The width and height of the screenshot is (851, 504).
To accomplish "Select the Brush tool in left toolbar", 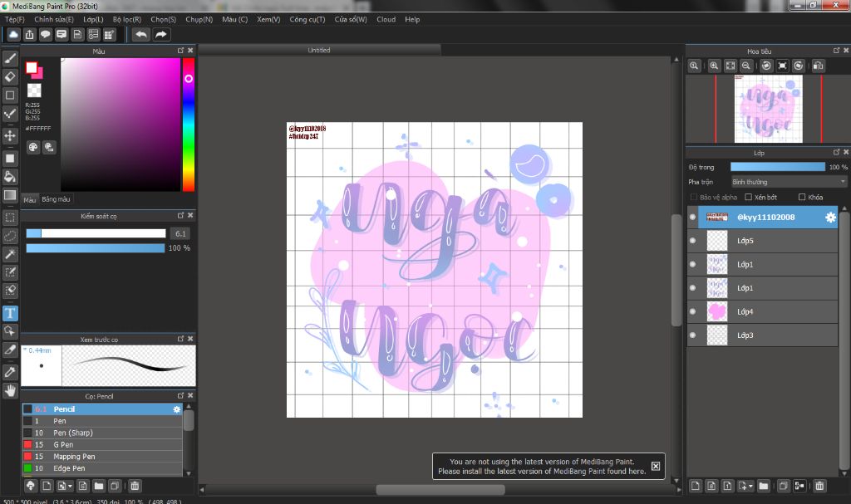I will [x=10, y=58].
